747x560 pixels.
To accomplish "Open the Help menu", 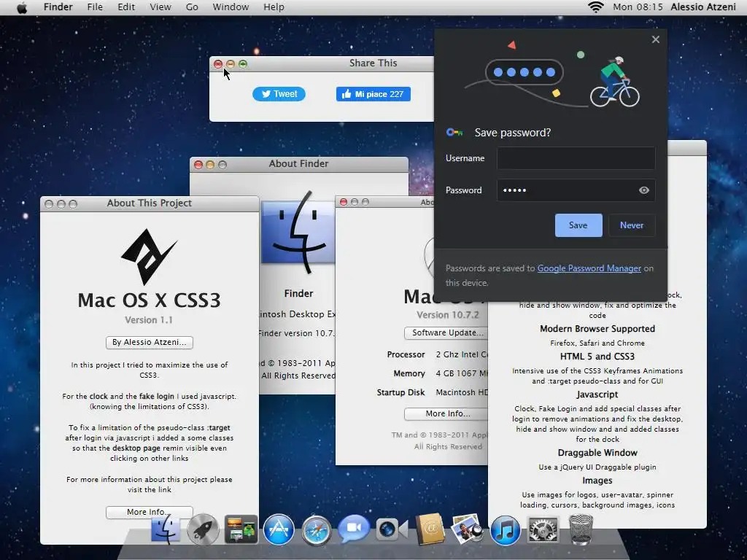I will 274,7.
